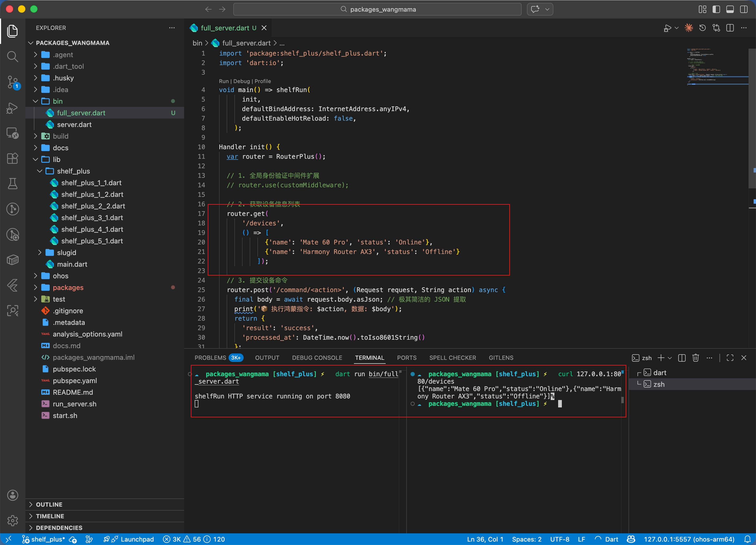Open the Manage gear icon

coord(12,520)
